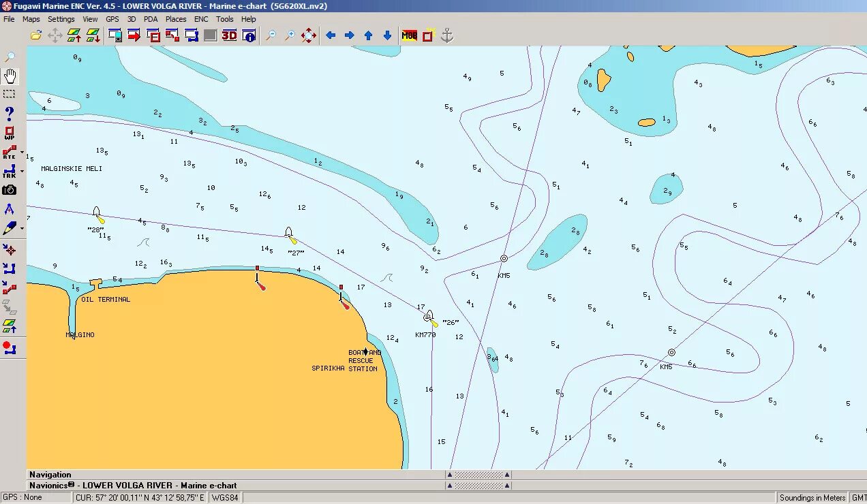
Task: Click the flashing red square toolbar icon
Action: click(x=428, y=35)
